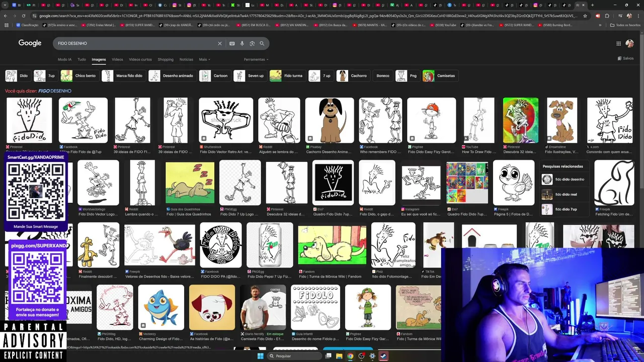Viewport: 644px width, 362px height.
Task: Open the Mais dropdown menu
Action: (x=204, y=59)
